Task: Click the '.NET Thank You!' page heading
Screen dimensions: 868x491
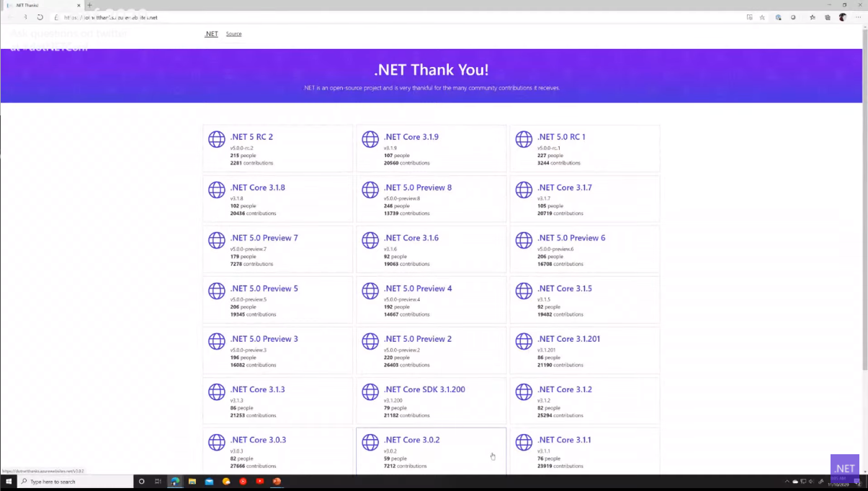Action: 431,70
